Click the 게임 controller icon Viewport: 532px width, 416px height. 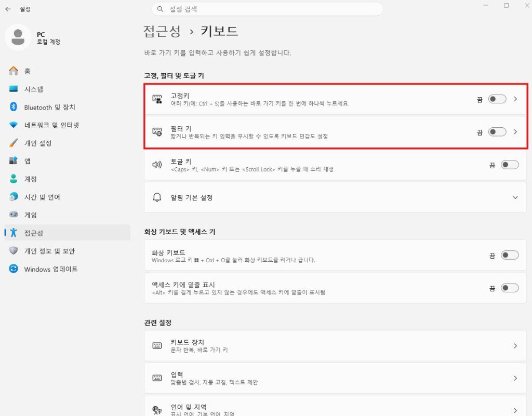coord(14,214)
